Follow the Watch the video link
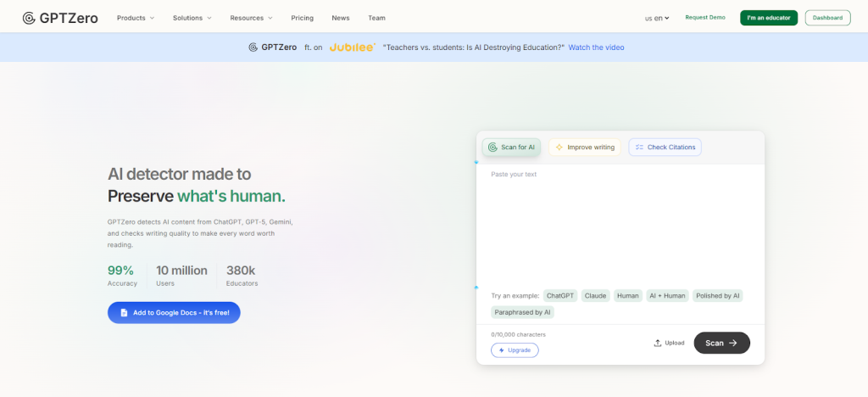The width and height of the screenshot is (868, 397). pos(596,48)
